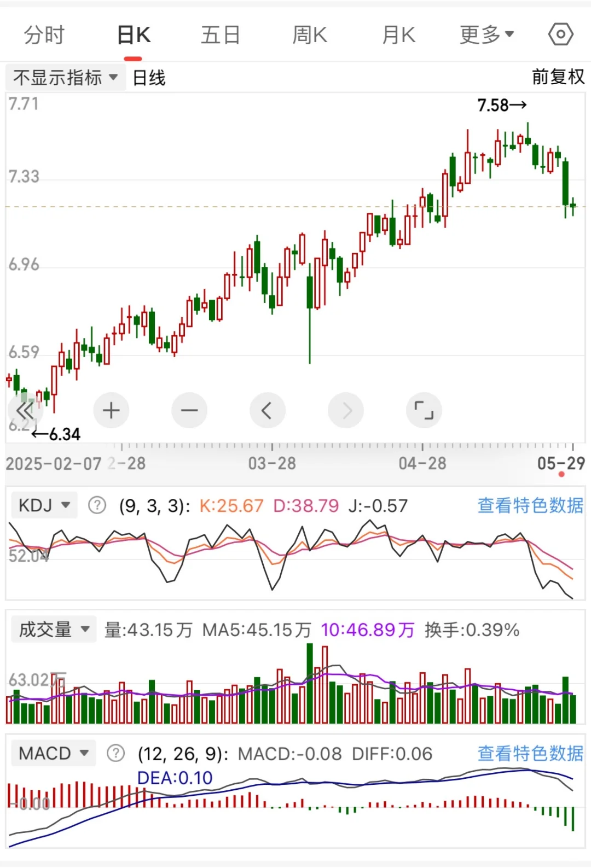Click the MACD:-0.08 value
This screenshot has height=868, width=591.
[x=290, y=754]
